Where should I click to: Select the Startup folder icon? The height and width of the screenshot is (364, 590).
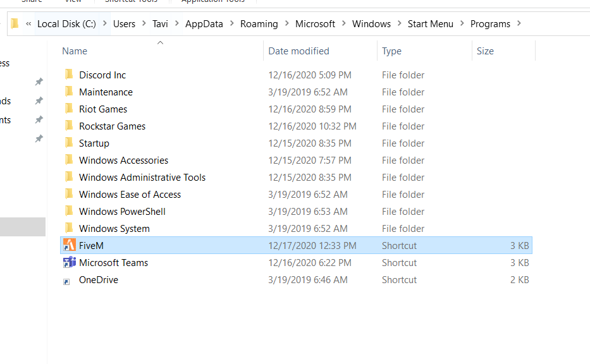tap(69, 143)
